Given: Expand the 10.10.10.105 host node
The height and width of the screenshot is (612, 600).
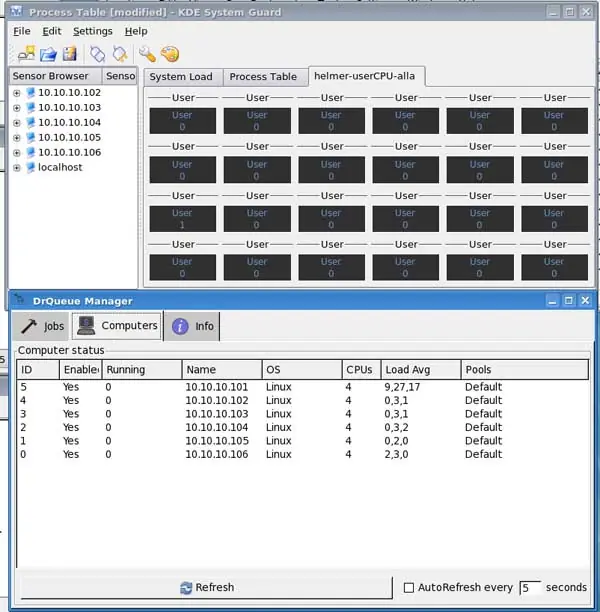Looking at the screenshot, I should point(16,138).
